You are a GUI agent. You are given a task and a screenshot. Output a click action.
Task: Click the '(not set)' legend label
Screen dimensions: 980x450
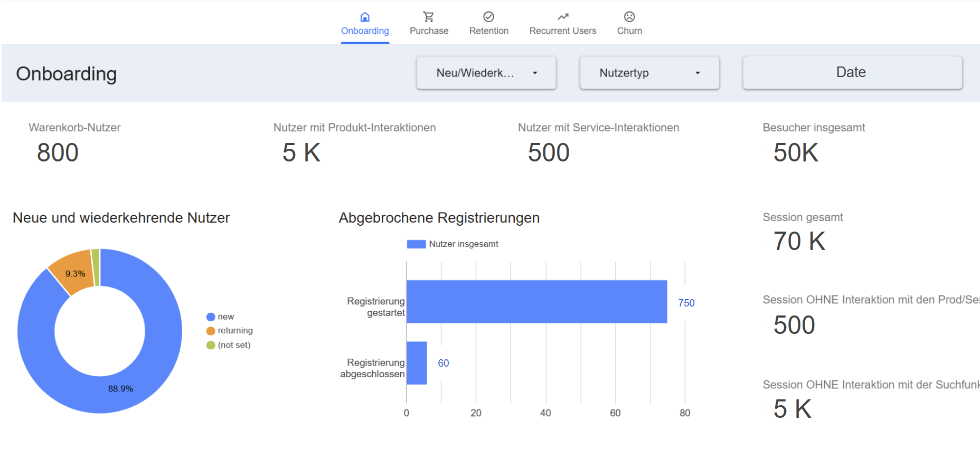coord(234,345)
